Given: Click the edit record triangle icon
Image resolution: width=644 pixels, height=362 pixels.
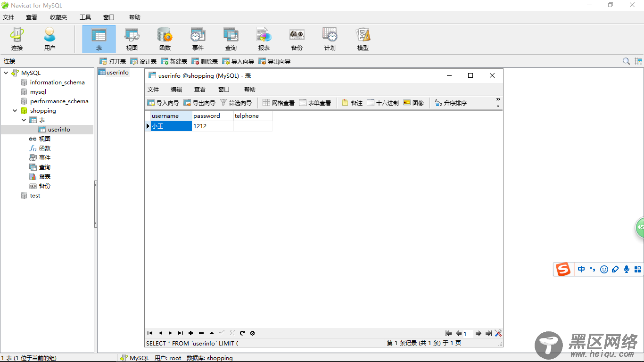Looking at the screenshot, I should coord(212,333).
